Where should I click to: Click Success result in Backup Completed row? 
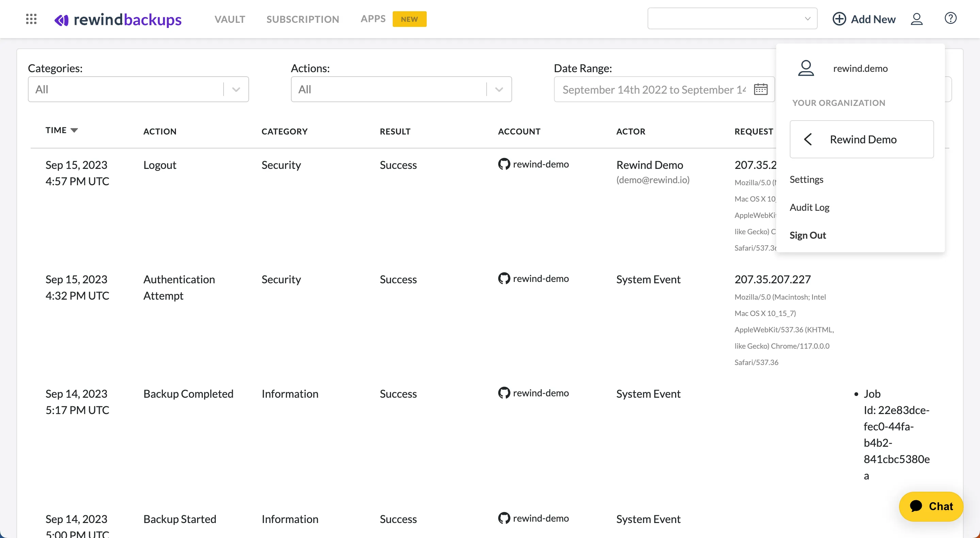(x=398, y=394)
